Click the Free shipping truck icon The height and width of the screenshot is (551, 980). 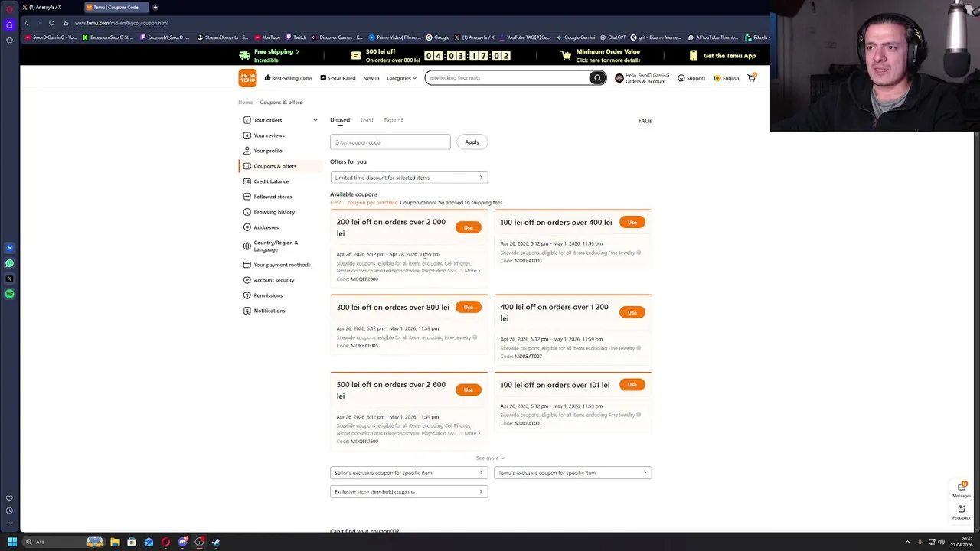pos(244,55)
